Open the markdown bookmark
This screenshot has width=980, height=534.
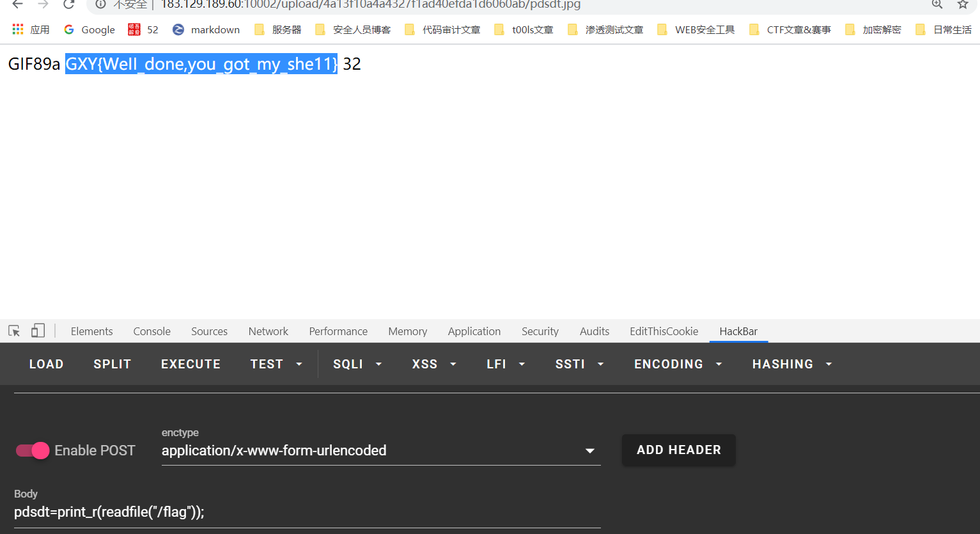pyautogui.click(x=206, y=29)
